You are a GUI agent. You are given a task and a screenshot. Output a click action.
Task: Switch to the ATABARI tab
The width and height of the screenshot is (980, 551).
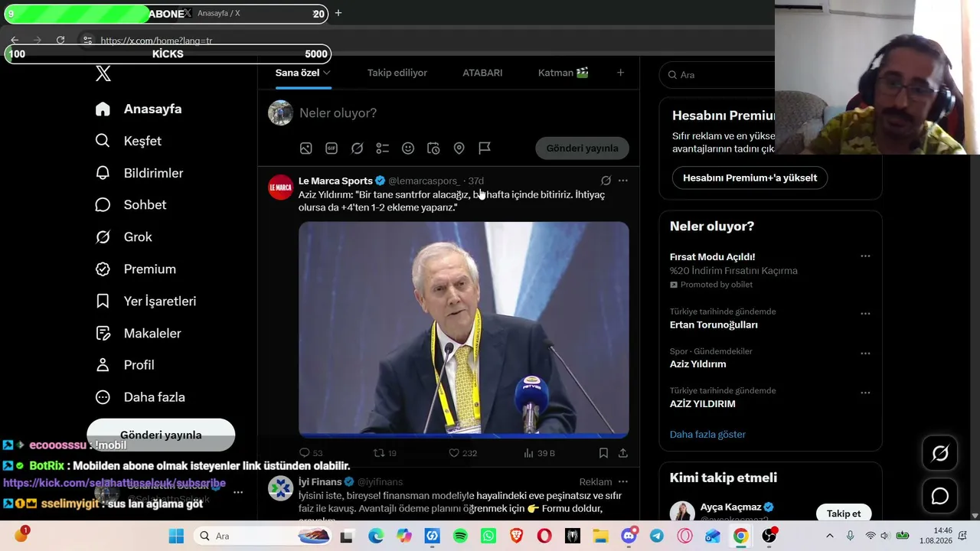pos(482,73)
